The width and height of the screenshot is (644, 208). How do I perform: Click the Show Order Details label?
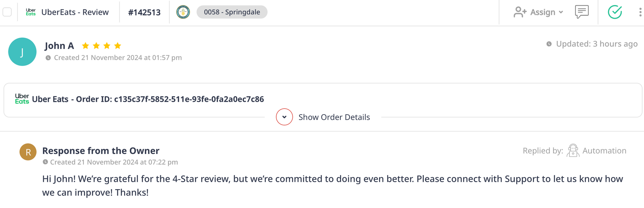334,117
